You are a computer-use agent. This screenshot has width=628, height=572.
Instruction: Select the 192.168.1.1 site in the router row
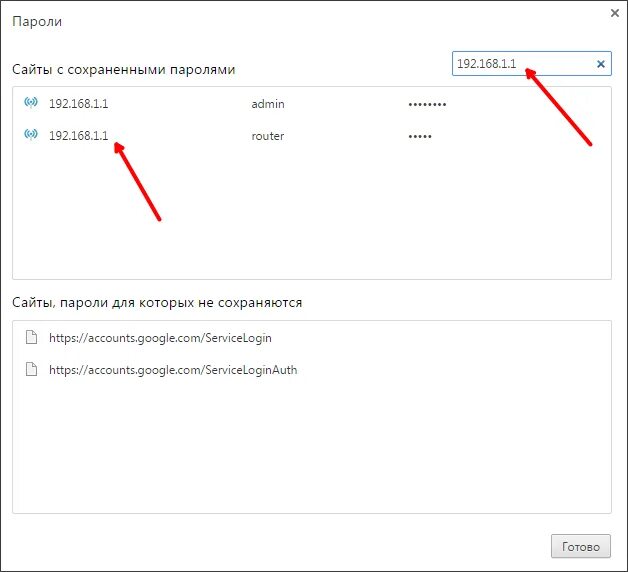click(78, 136)
